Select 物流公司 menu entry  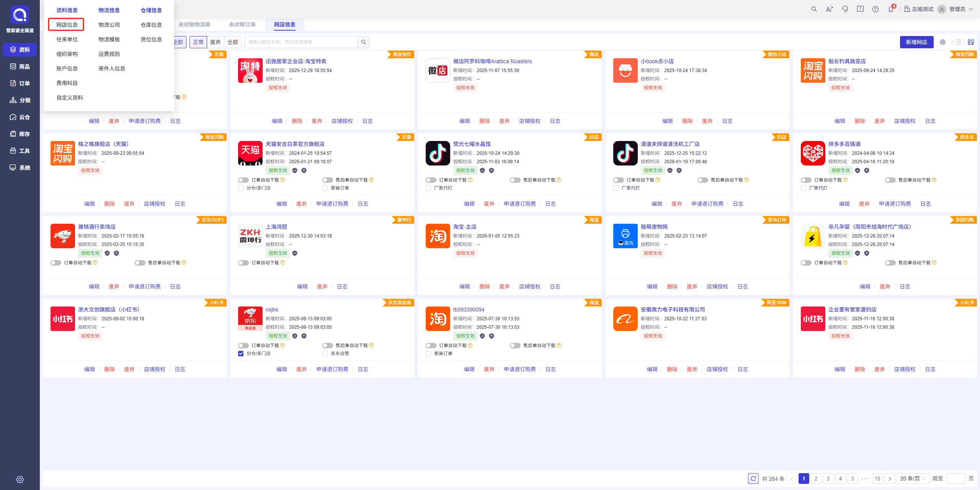pyautogui.click(x=109, y=25)
